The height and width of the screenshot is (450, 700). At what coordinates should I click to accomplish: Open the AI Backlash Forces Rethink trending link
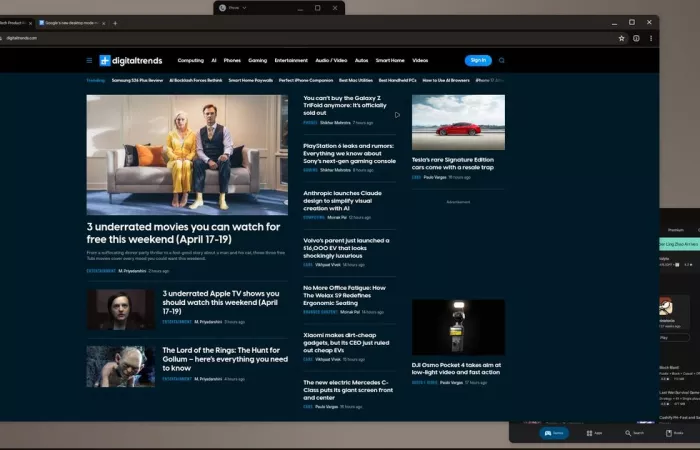[196, 80]
